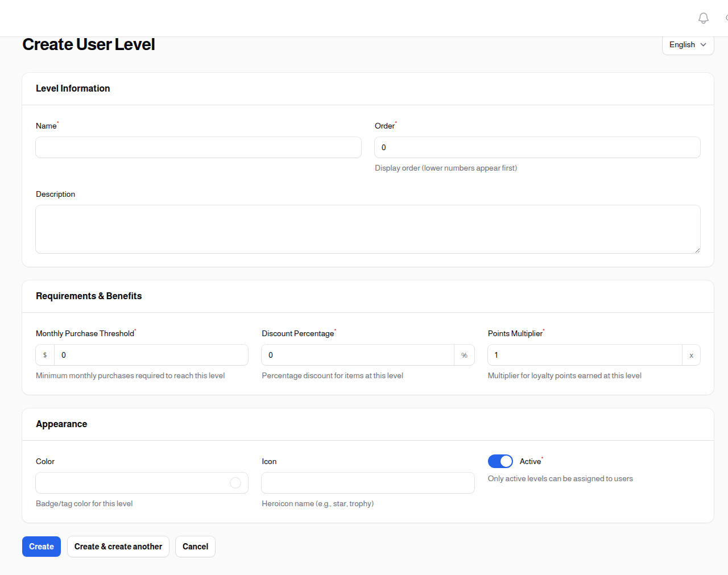Open the color picker circle in Color field

(x=235, y=482)
